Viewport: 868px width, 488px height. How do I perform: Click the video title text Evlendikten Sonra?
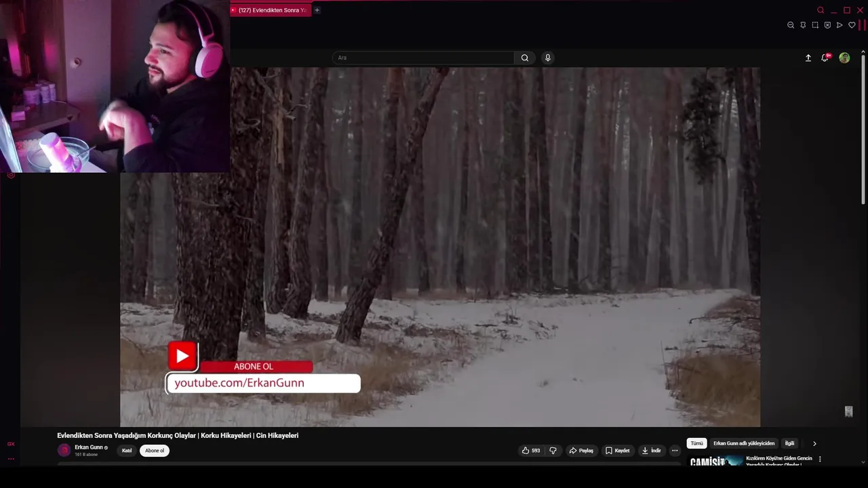coord(178,436)
